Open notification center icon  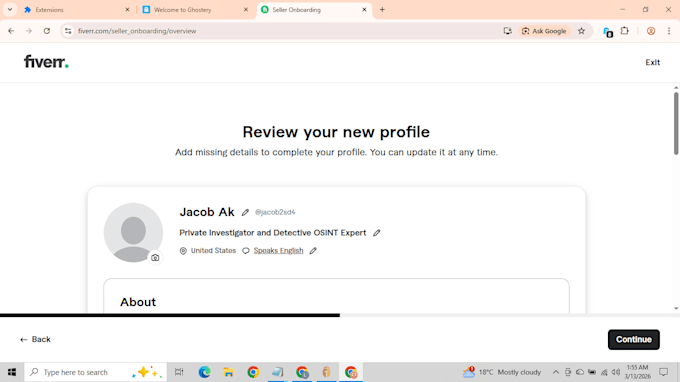pyautogui.click(x=664, y=372)
